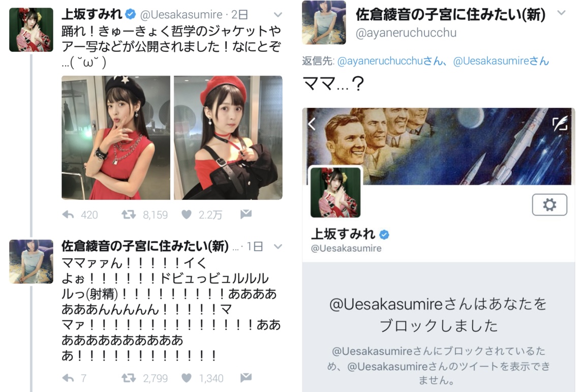The image size is (585, 392).
Task: Retweet the reply with 2,799 retweets
Action: tap(129, 378)
